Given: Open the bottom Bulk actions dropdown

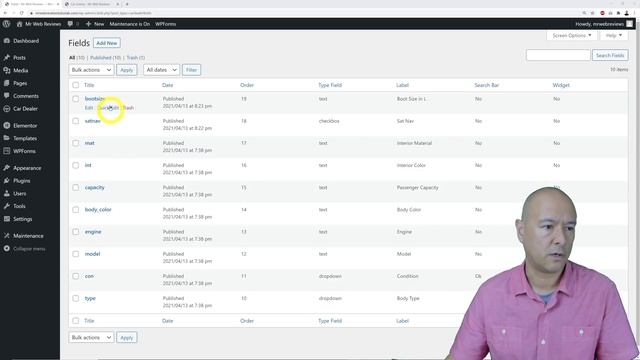Looking at the screenshot, I should 91,338.
